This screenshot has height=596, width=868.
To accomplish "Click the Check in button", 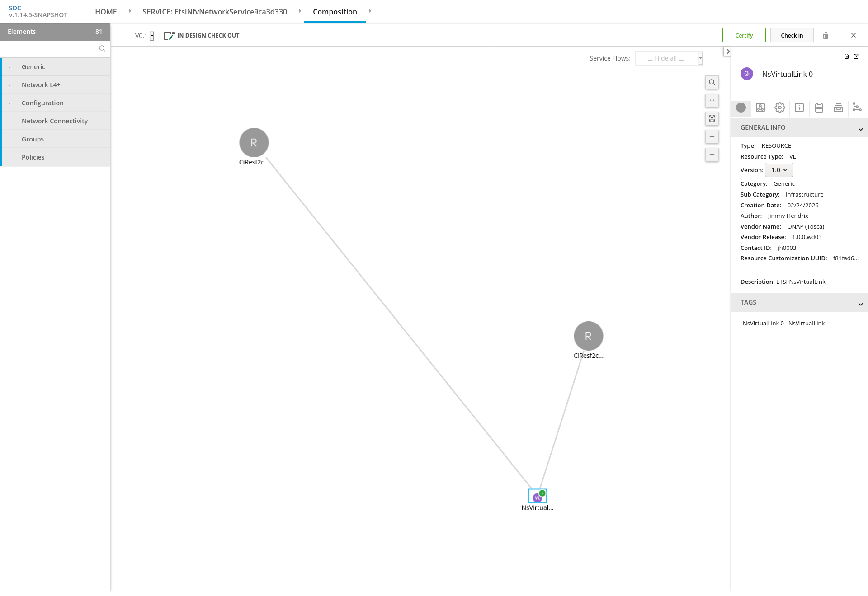I will click(x=792, y=35).
